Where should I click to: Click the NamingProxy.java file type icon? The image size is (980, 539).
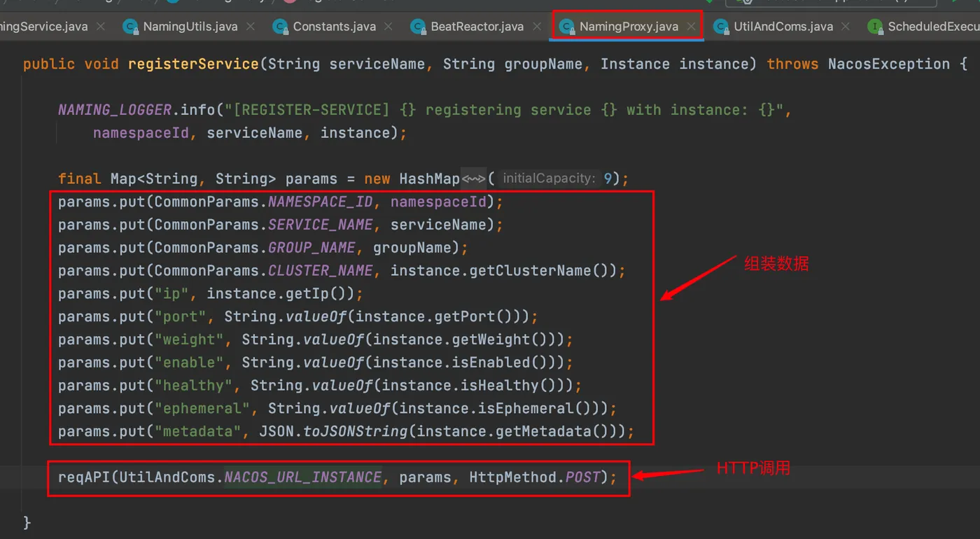pyautogui.click(x=567, y=27)
